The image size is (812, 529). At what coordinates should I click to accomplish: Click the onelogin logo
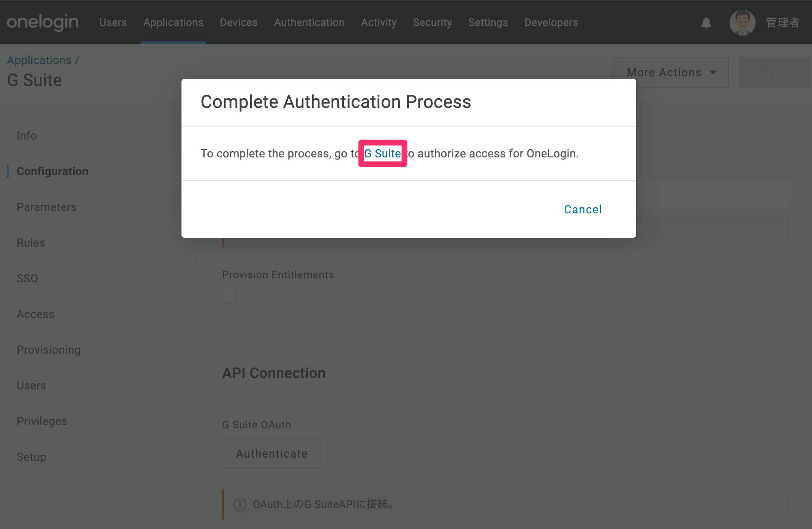click(x=43, y=22)
